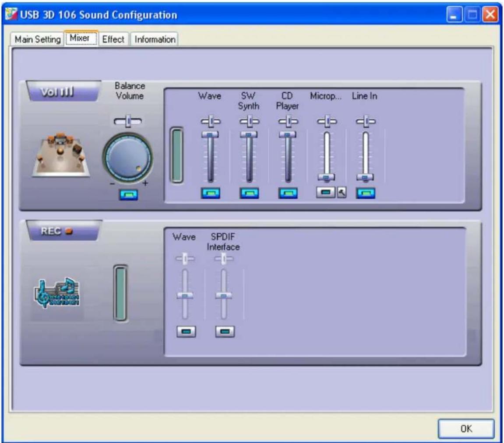Mute the playback Wave channel
Image resolution: width=504 pixels, height=443 pixels.
[x=210, y=193]
